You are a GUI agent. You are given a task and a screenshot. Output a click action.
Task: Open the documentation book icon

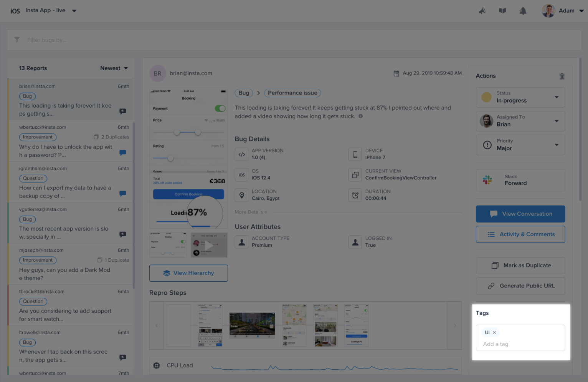click(x=502, y=11)
